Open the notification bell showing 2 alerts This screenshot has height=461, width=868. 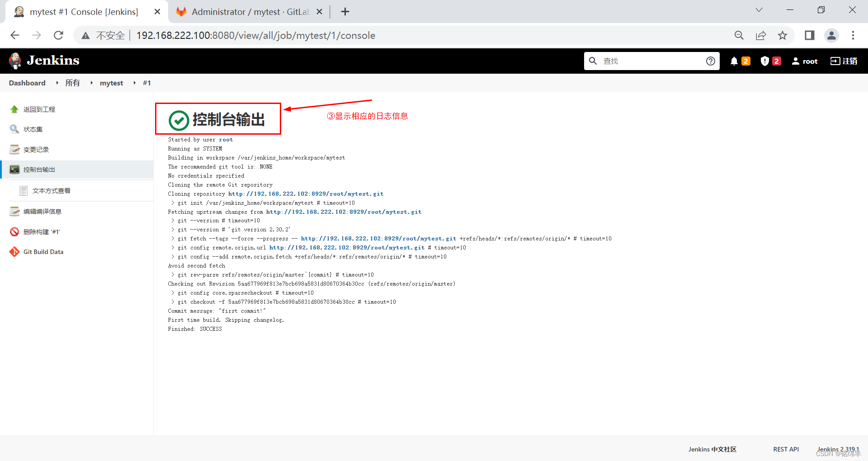[x=733, y=61]
